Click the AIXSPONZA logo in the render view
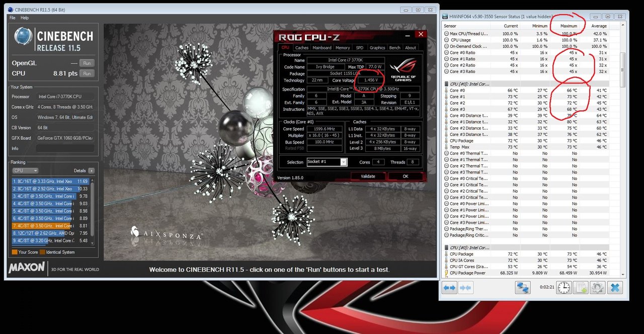The width and height of the screenshot is (644, 334). tap(167, 234)
